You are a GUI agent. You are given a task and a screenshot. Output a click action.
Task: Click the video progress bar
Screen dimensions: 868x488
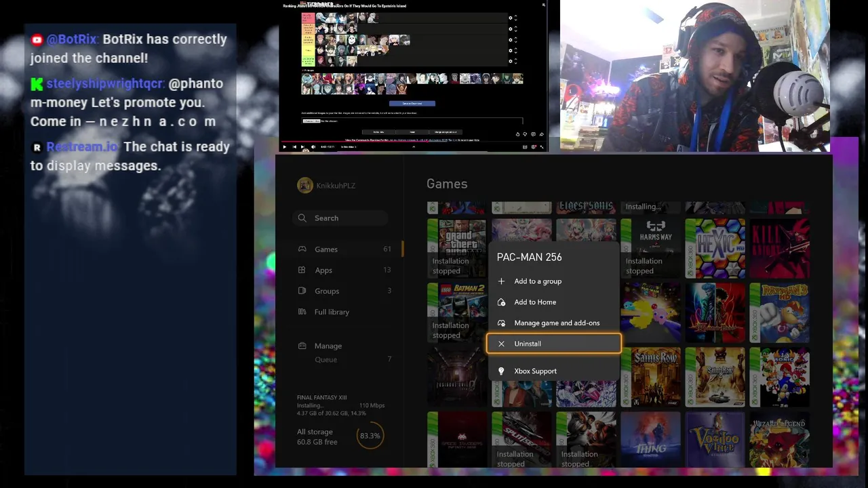coord(414,141)
